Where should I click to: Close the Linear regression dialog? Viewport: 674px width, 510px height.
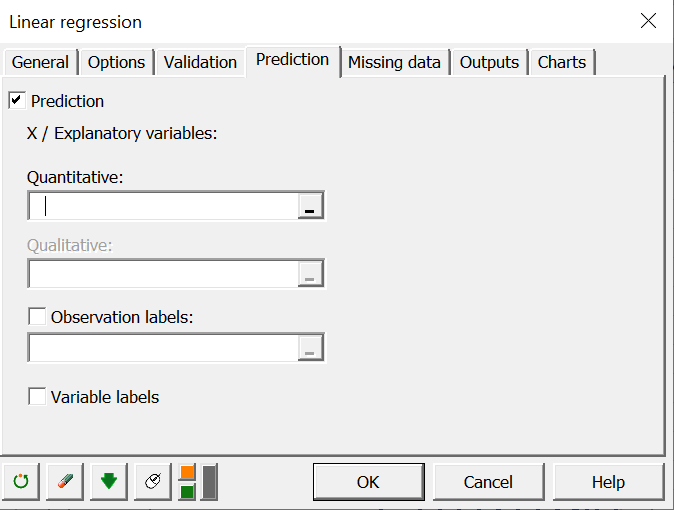tap(648, 21)
